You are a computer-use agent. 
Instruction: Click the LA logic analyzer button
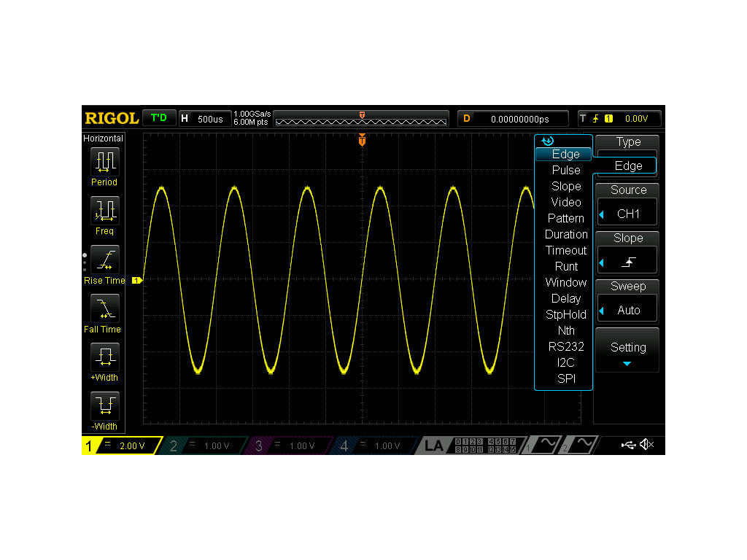434,446
